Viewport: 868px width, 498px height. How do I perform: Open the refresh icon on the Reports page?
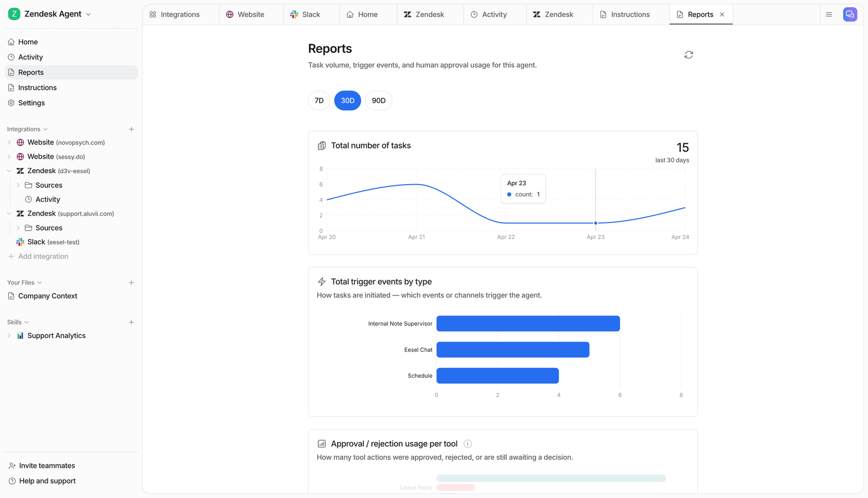tap(688, 54)
